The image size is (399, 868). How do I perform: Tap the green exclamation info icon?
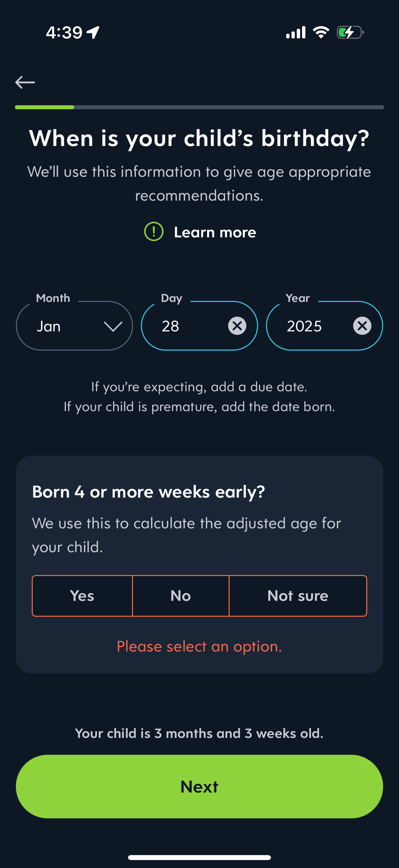point(154,232)
